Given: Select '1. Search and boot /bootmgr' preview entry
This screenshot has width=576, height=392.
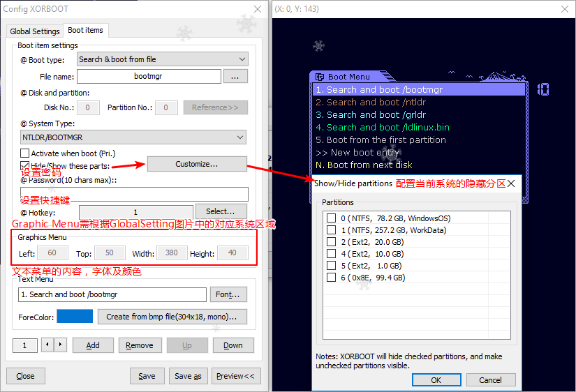Looking at the screenshot, I should [x=419, y=89].
